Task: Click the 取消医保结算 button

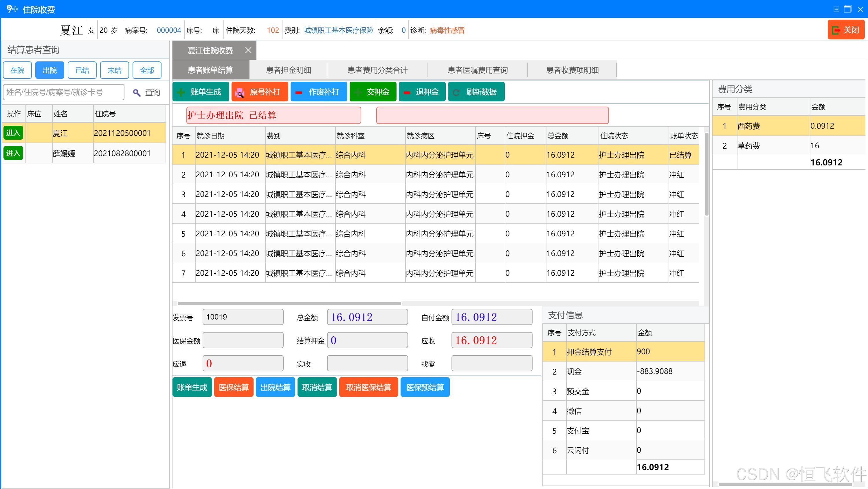Action: tap(368, 387)
